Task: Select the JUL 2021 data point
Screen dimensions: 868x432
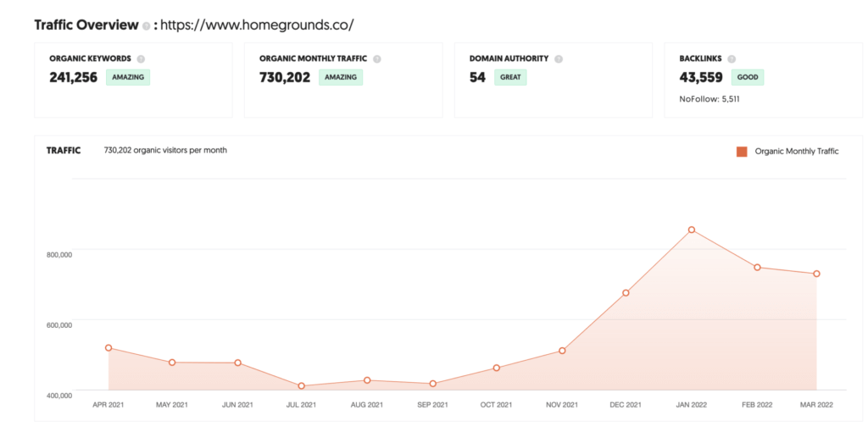Action: [301, 386]
